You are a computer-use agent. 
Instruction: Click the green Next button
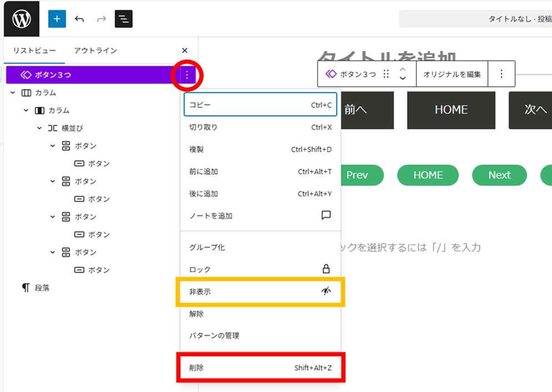[x=499, y=175]
